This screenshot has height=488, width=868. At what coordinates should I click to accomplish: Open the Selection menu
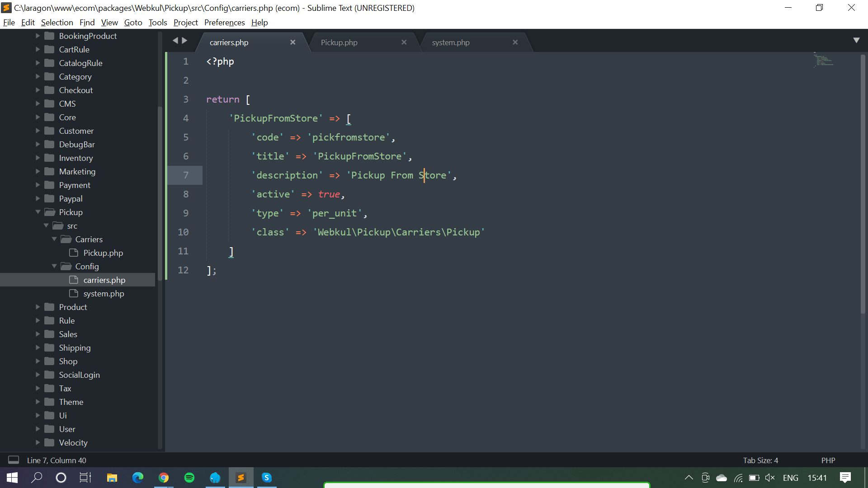57,22
